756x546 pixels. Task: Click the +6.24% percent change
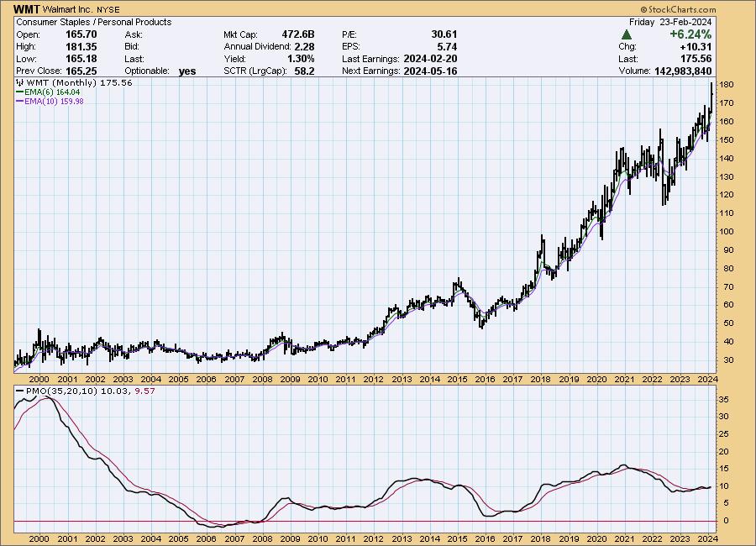pyautogui.click(x=690, y=34)
